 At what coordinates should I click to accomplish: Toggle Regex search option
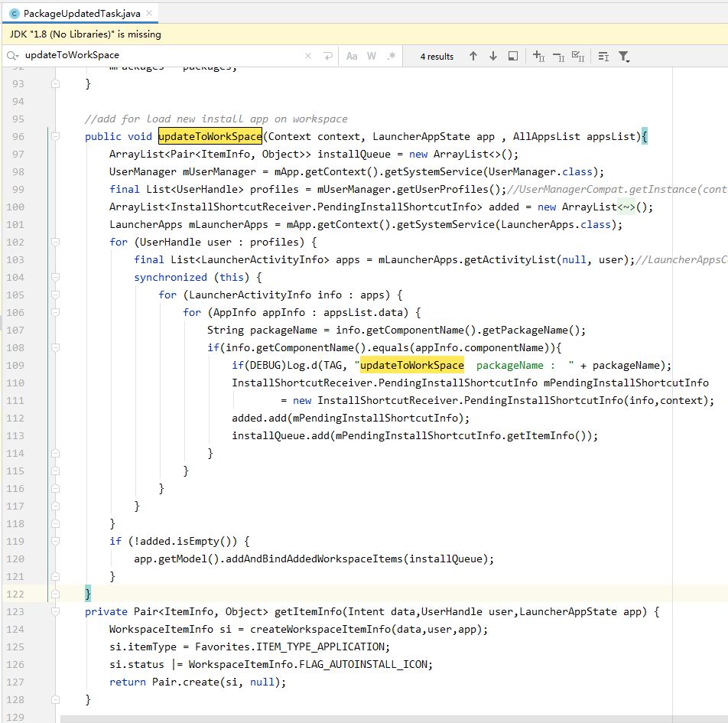[392, 56]
